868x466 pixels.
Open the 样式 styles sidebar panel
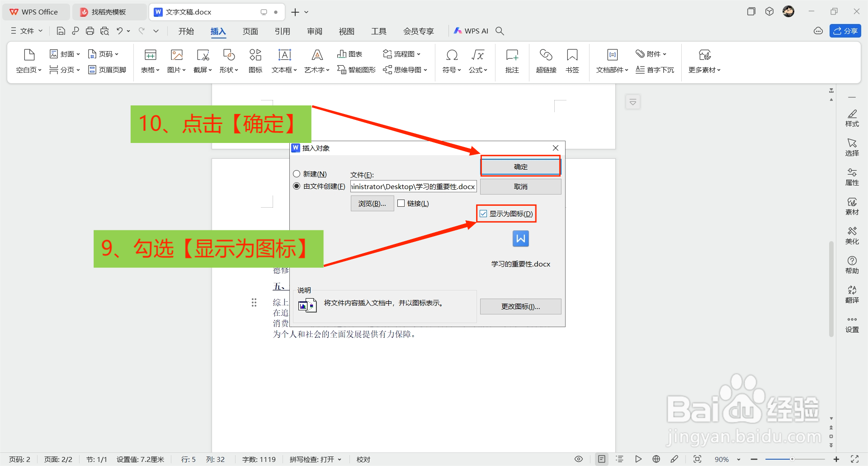click(x=852, y=118)
